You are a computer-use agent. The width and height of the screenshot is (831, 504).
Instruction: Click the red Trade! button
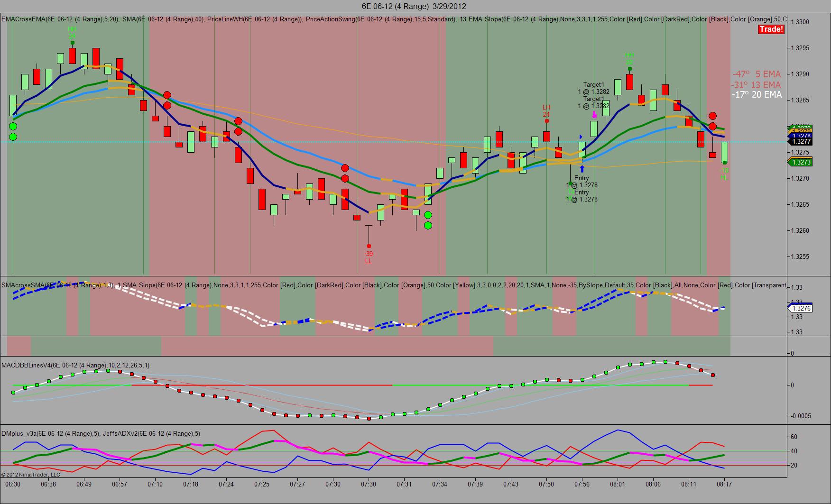point(771,29)
